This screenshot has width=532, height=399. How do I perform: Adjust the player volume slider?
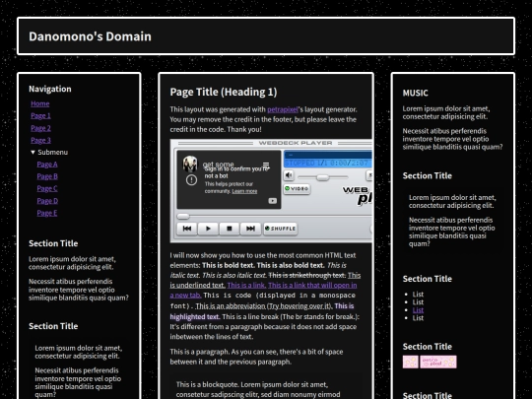pyautogui.click(x=323, y=177)
